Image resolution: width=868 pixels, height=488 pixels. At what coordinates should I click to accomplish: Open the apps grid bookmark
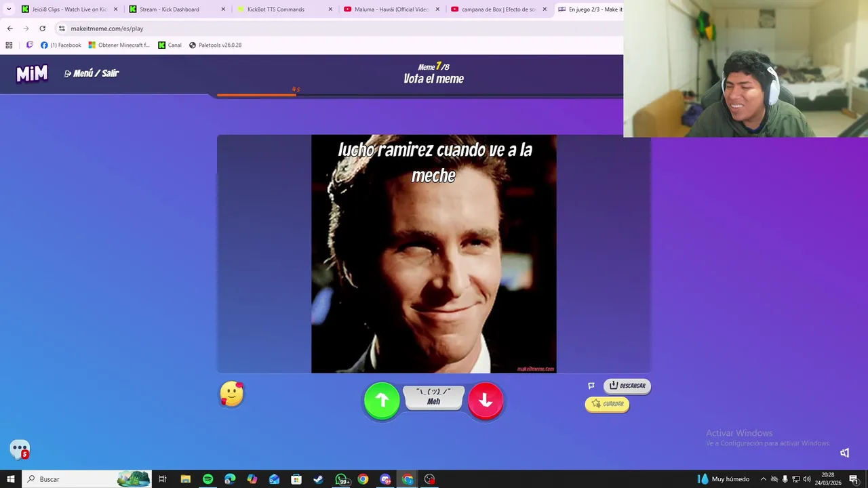(x=9, y=45)
